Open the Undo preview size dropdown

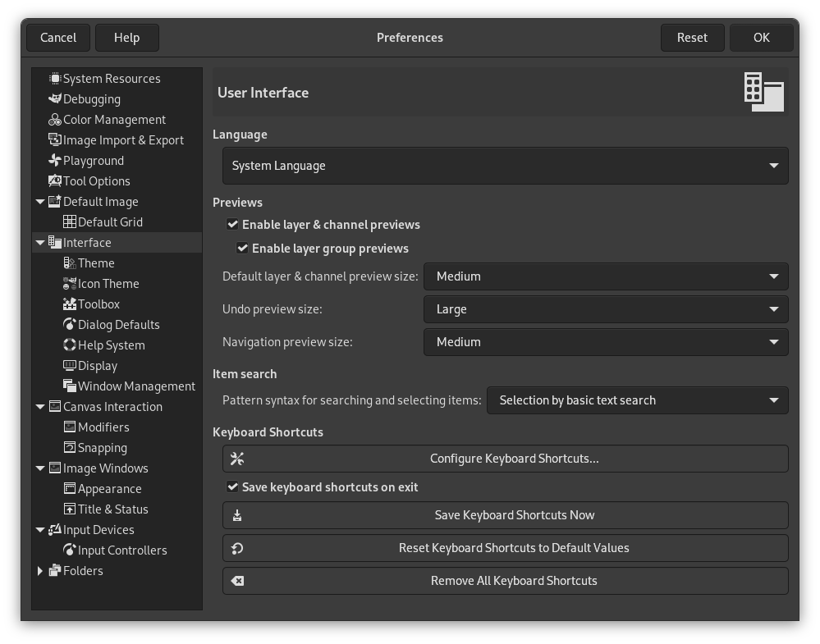(x=606, y=309)
